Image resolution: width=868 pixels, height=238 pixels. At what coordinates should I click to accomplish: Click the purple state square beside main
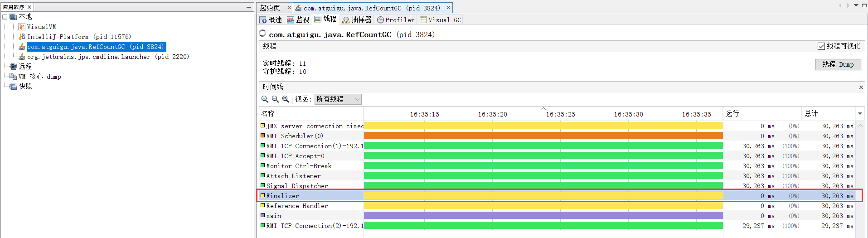[262, 215]
